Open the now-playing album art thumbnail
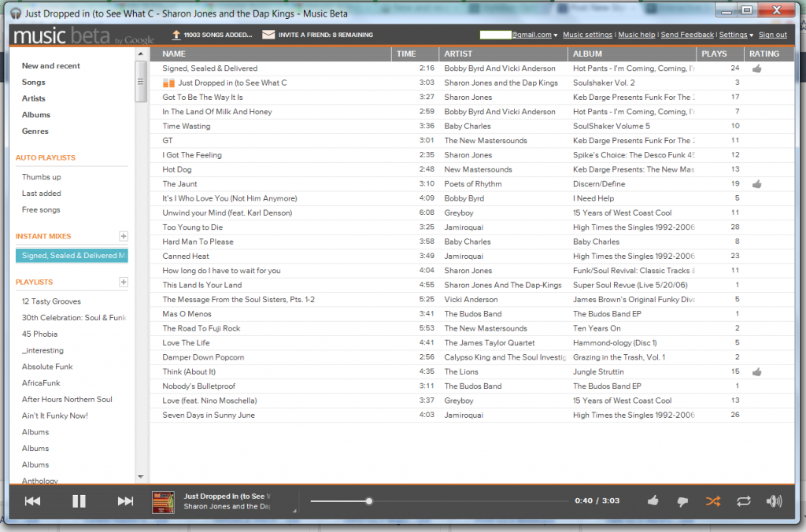806x532 pixels. pyautogui.click(x=163, y=502)
